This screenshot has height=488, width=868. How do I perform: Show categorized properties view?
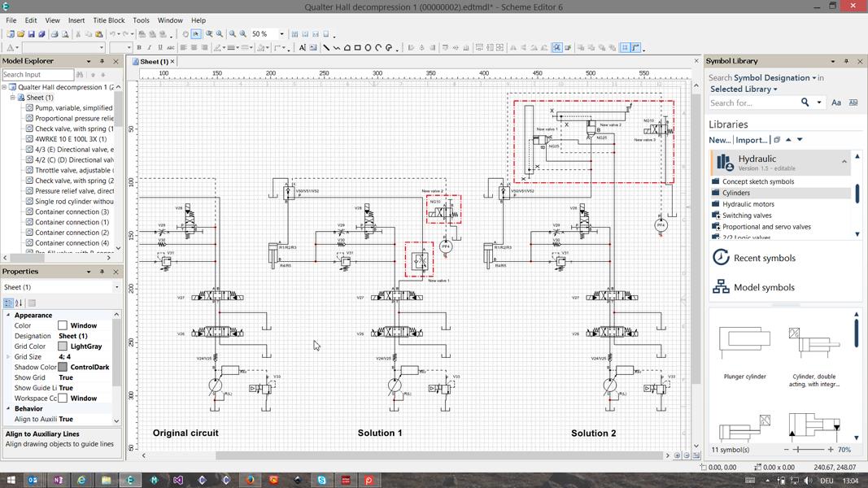point(8,303)
